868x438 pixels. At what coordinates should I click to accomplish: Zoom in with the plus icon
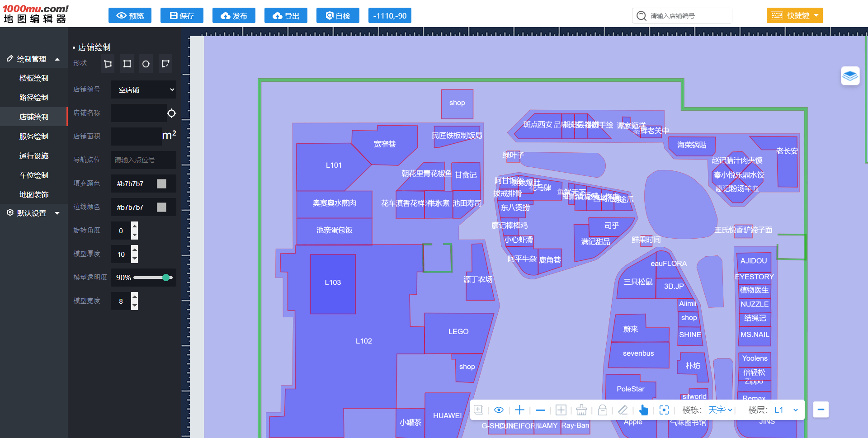coord(519,410)
